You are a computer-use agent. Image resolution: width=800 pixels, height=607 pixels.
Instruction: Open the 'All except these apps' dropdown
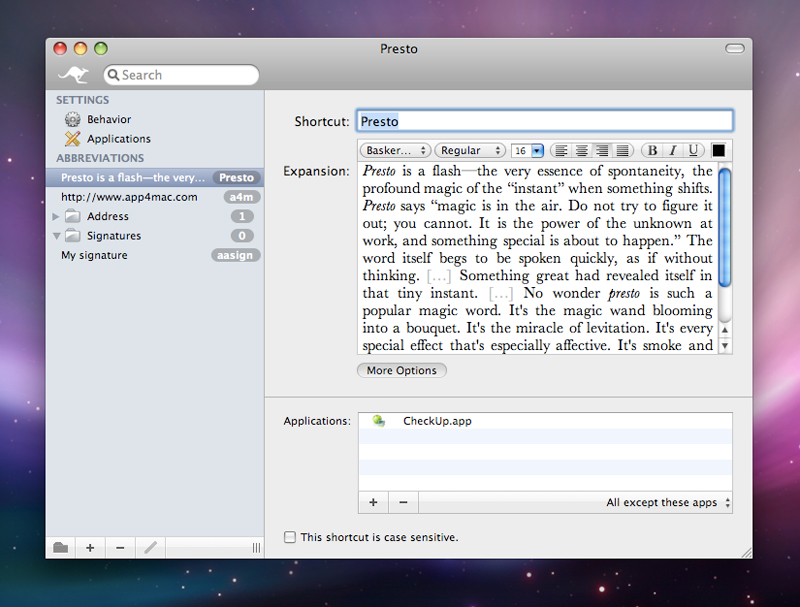(x=668, y=502)
